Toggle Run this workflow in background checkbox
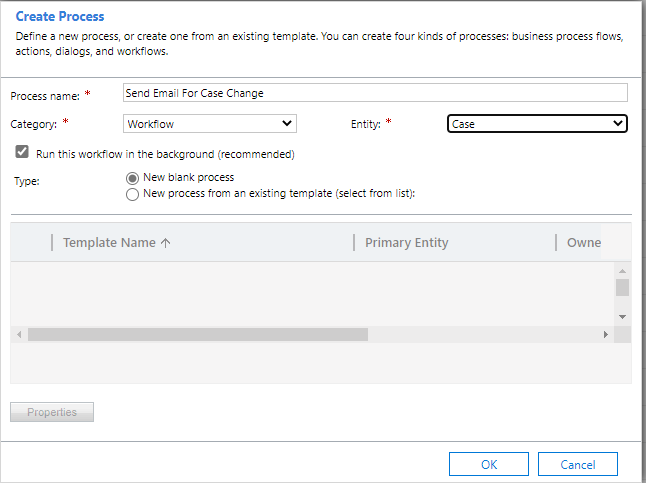Image resolution: width=646 pixels, height=483 pixels. pyautogui.click(x=22, y=153)
